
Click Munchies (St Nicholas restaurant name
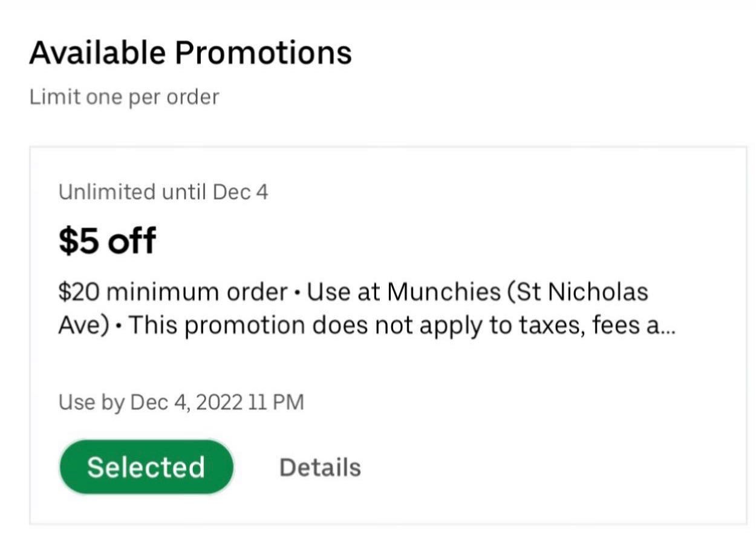(x=518, y=292)
